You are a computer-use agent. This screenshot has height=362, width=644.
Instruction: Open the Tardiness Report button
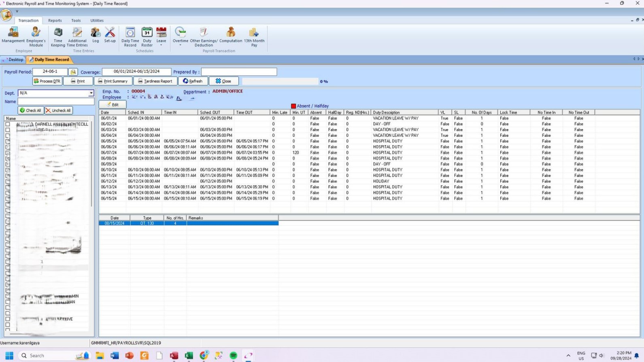(155, 81)
